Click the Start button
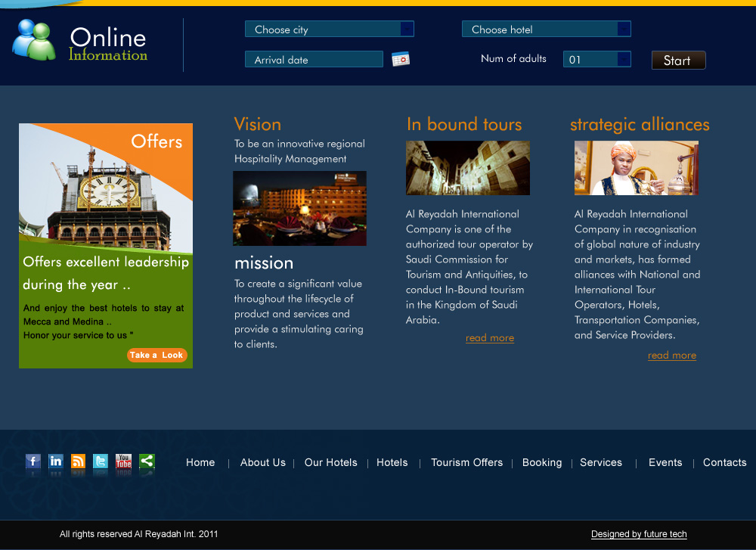 coord(678,61)
